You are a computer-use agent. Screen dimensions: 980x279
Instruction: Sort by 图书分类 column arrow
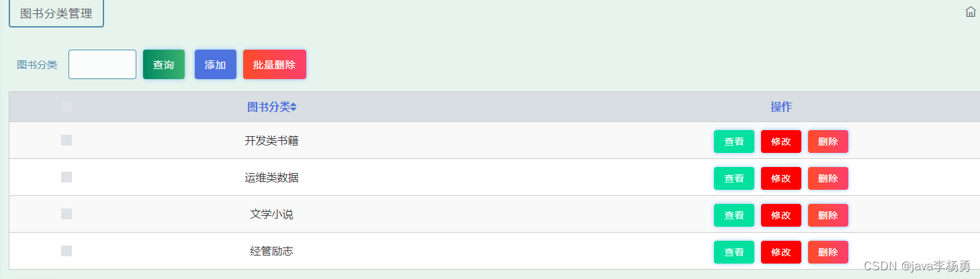[294, 107]
